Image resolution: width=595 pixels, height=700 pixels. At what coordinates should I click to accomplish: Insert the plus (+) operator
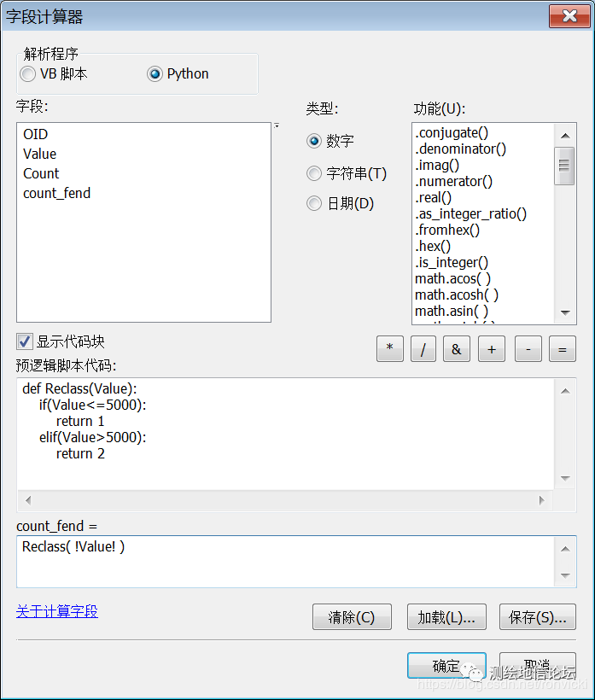(x=492, y=348)
